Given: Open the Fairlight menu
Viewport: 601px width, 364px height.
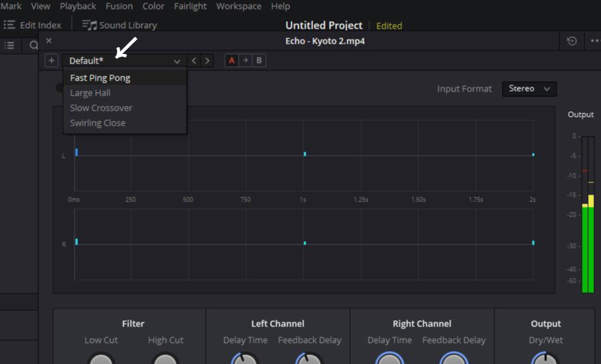Looking at the screenshot, I should click(190, 6).
